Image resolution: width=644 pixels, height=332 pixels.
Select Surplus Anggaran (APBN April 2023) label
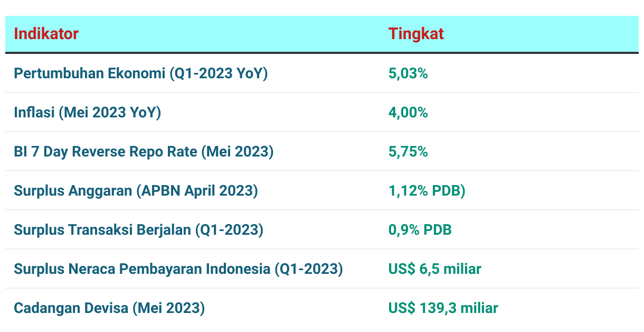tap(136, 191)
